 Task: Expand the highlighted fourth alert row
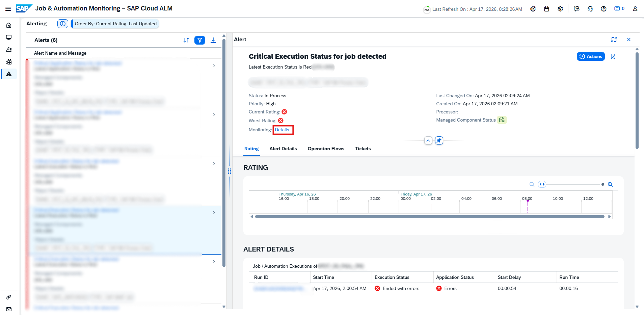(214, 213)
